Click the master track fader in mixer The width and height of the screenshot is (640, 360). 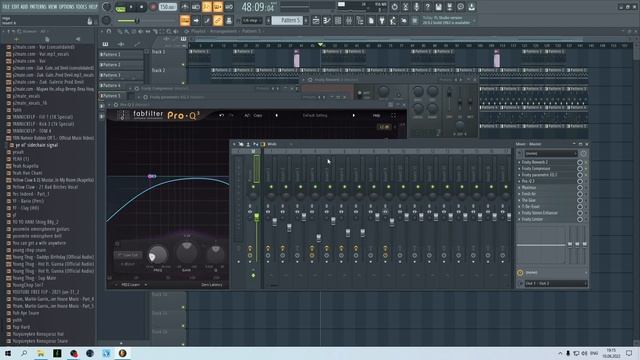256,216
